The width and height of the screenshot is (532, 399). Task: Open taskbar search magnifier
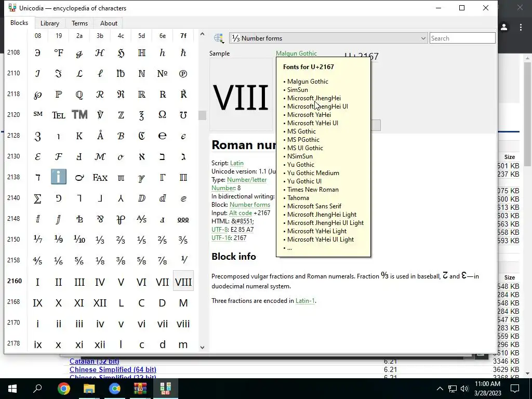pyautogui.click(x=37, y=388)
